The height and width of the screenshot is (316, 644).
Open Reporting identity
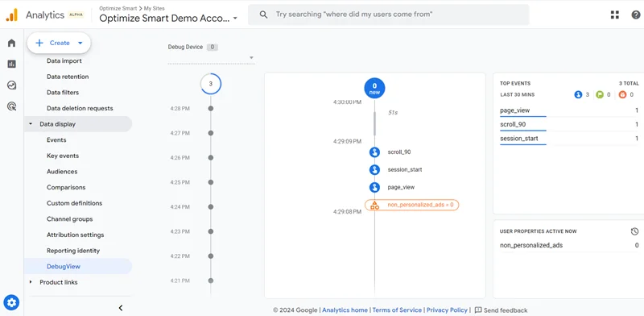[x=73, y=251]
